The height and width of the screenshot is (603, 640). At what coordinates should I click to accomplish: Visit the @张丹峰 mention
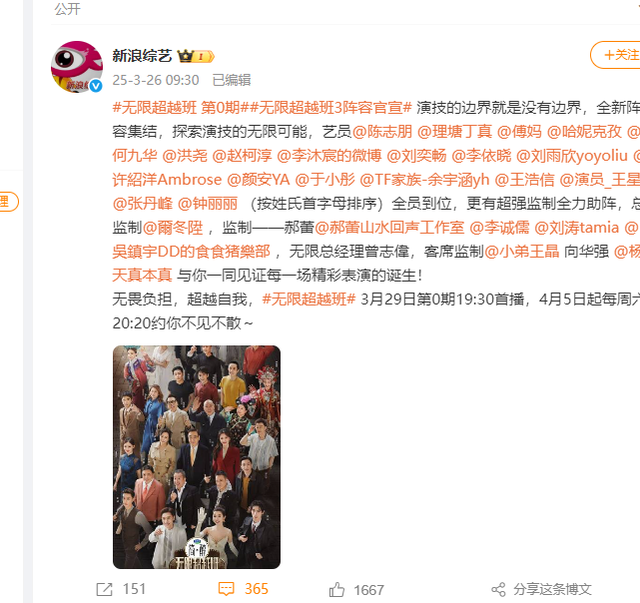click(142, 204)
